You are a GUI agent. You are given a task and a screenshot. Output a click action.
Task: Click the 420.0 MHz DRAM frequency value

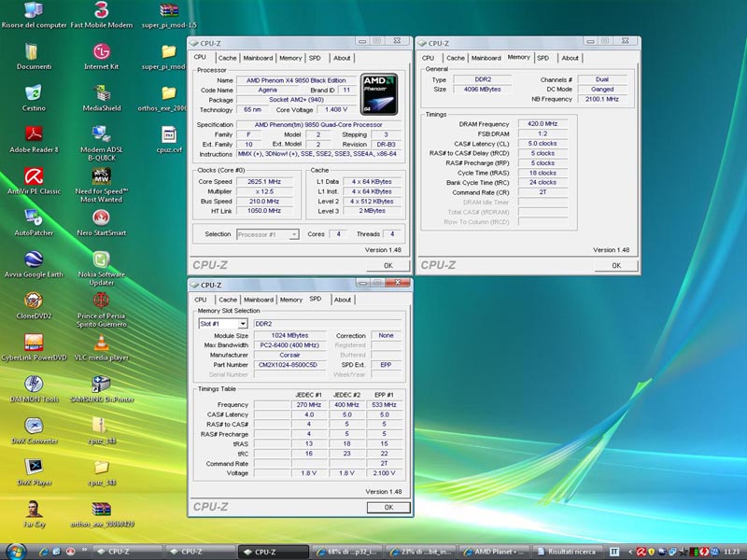click(543, 124)
